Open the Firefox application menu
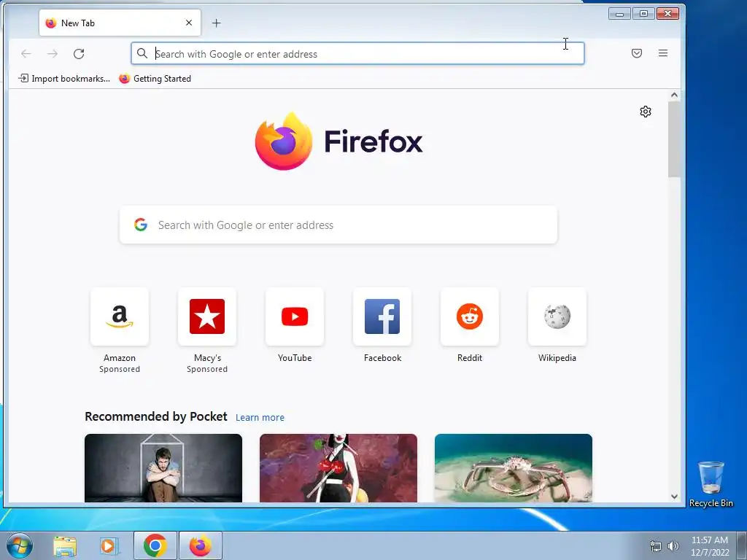 point(662,53)
